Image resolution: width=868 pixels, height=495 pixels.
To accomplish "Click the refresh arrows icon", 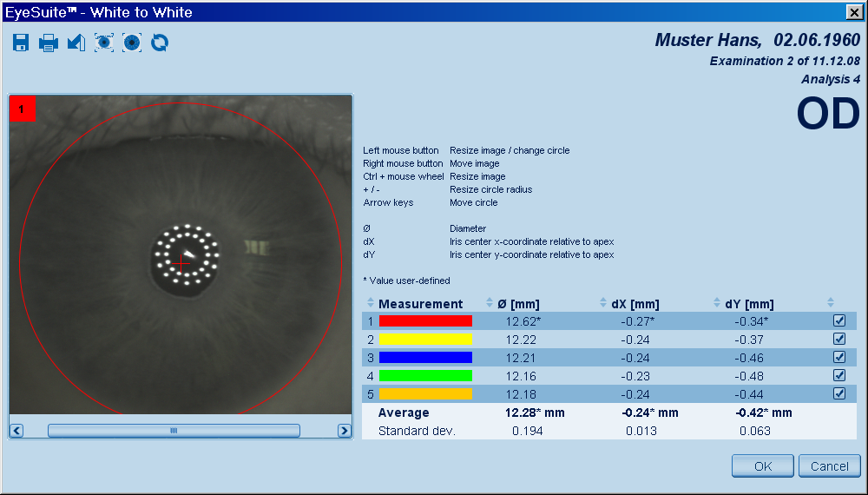I will [160, 43].
